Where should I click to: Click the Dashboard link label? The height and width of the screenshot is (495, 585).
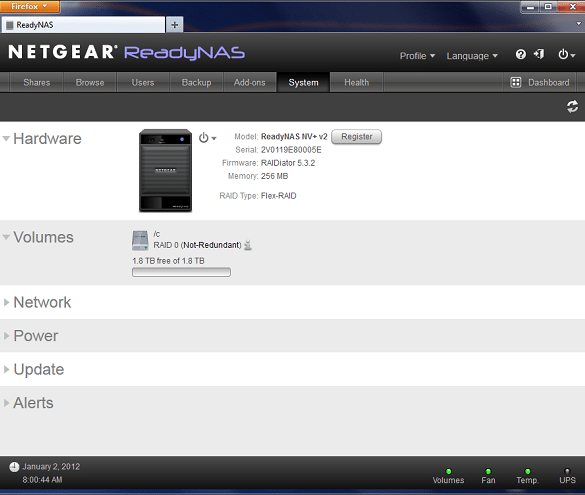tap(548, 82)
